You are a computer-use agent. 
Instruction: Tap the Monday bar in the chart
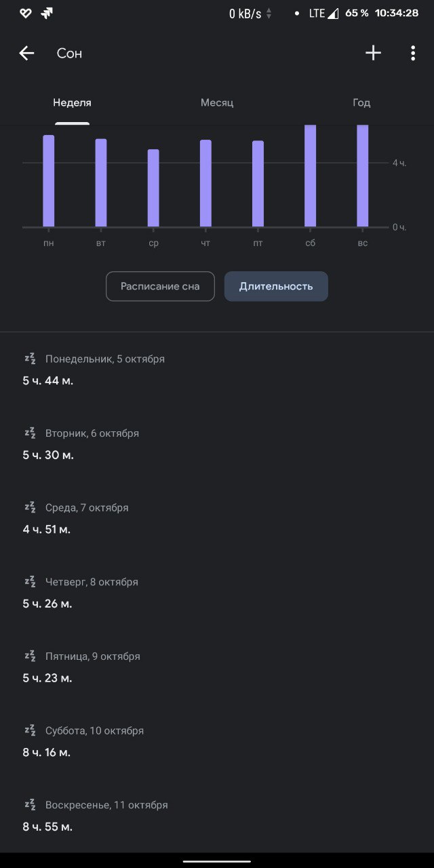coord(48,181)
